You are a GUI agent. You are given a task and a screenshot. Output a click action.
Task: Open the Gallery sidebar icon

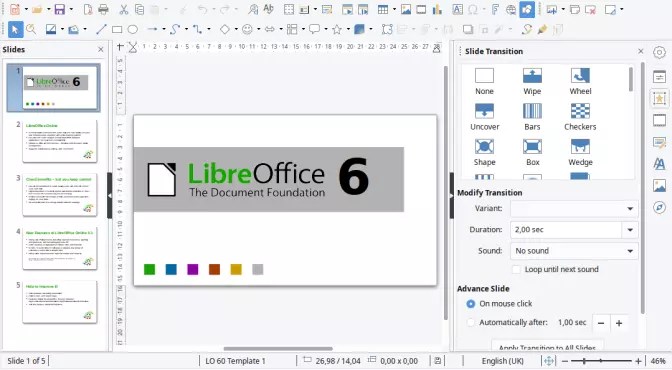pyautogui.click(x=659, y=186)
